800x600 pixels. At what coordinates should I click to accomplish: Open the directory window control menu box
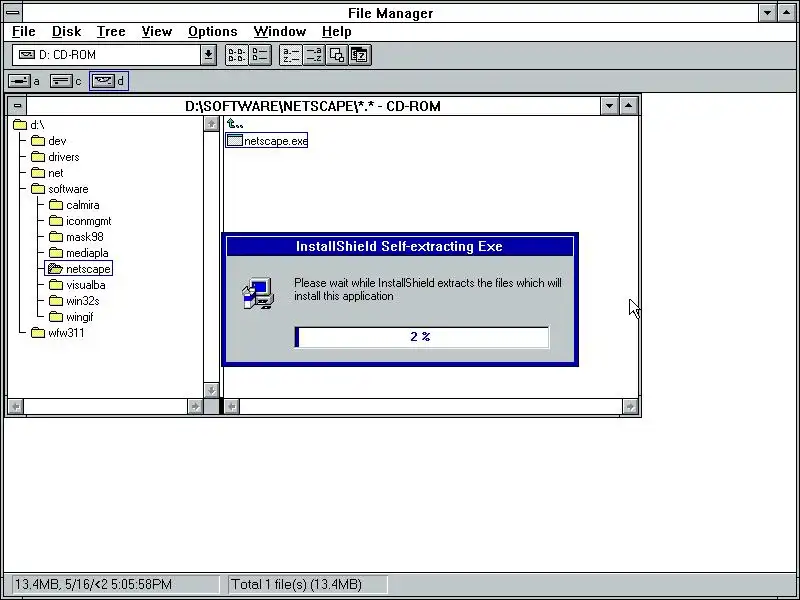coord(17,106)
